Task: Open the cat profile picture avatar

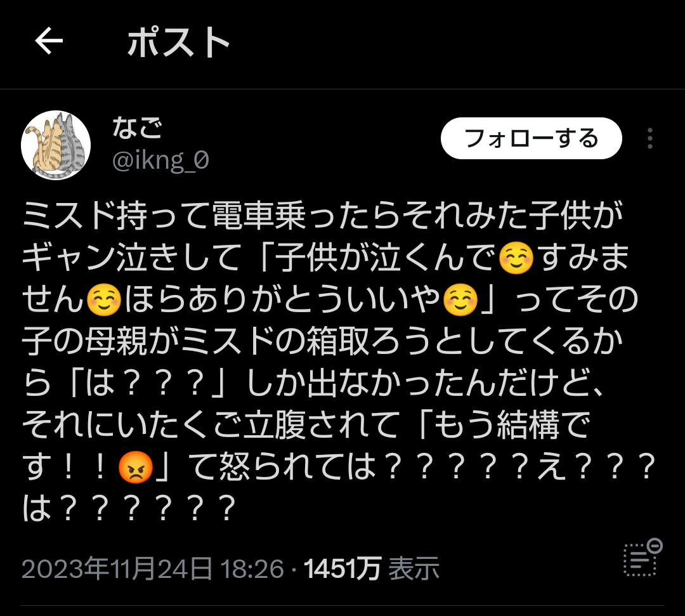Action: tap(56, 145)
